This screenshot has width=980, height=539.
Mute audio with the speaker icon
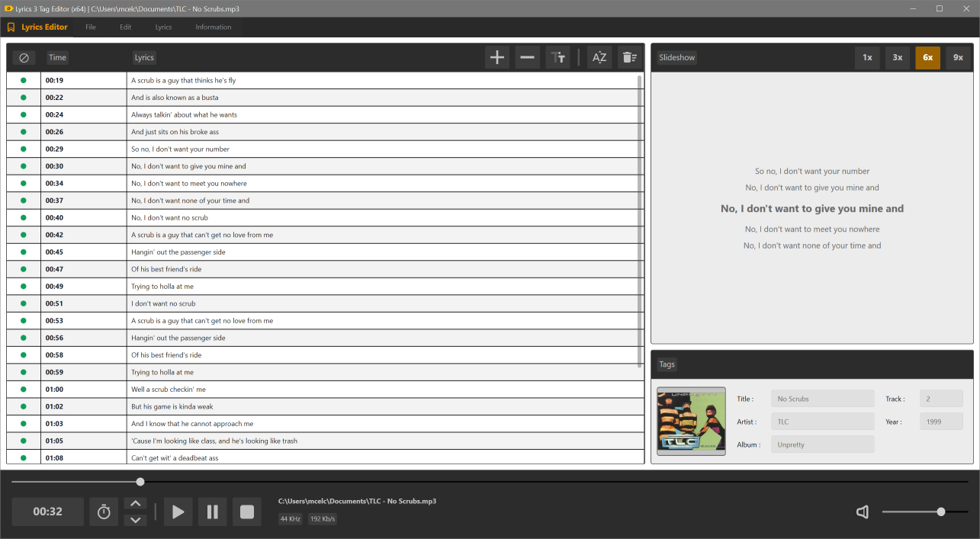point(863,512)
